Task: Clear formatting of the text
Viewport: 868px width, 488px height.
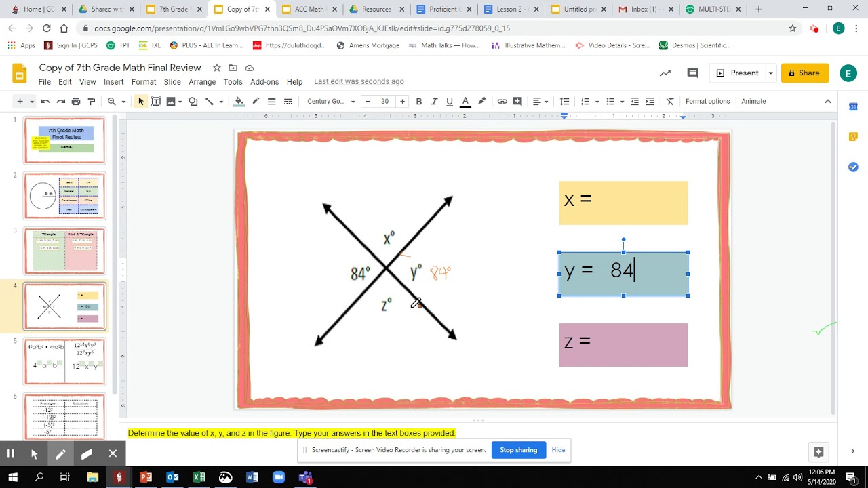Action: (x=670, y=102)
